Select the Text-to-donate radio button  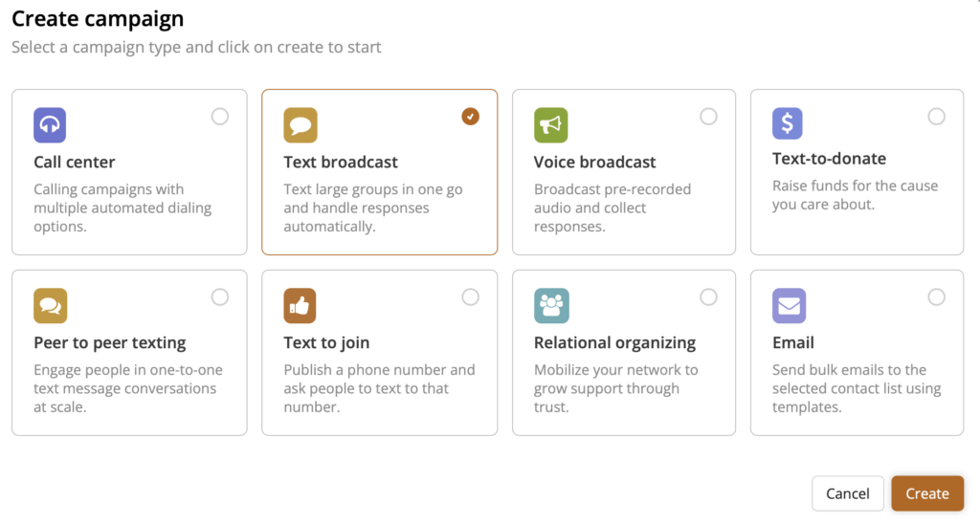pos(936,117)
